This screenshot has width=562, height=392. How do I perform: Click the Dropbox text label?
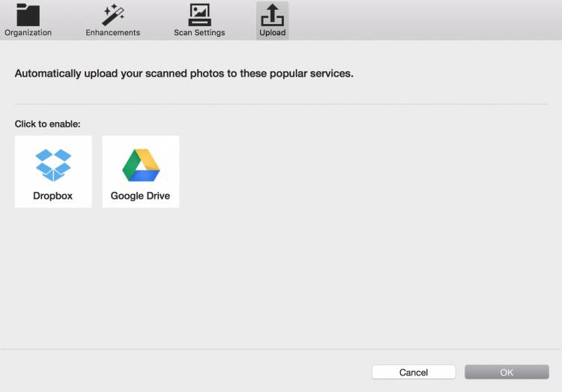pos(52,196)
